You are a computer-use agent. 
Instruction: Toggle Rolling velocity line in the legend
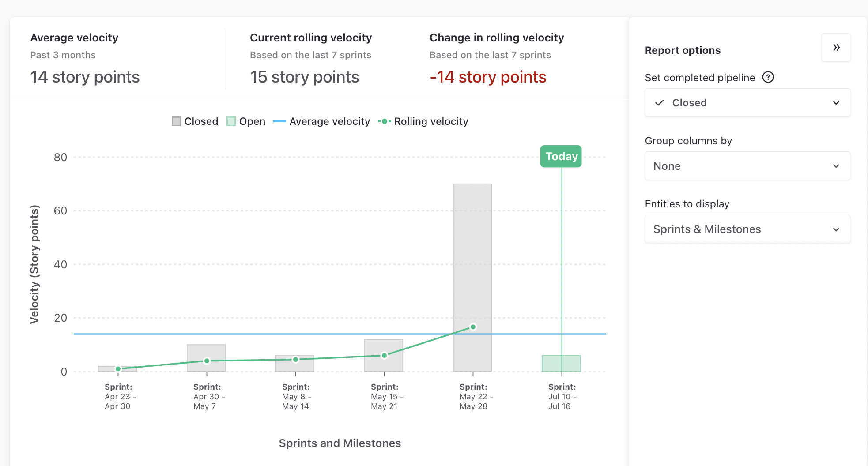423,121
